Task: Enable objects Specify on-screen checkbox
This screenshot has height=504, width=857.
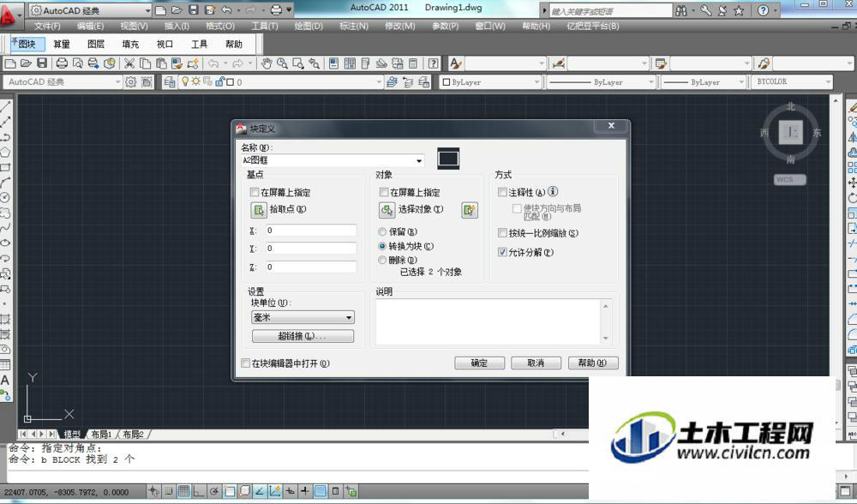Action: point(384,192)
